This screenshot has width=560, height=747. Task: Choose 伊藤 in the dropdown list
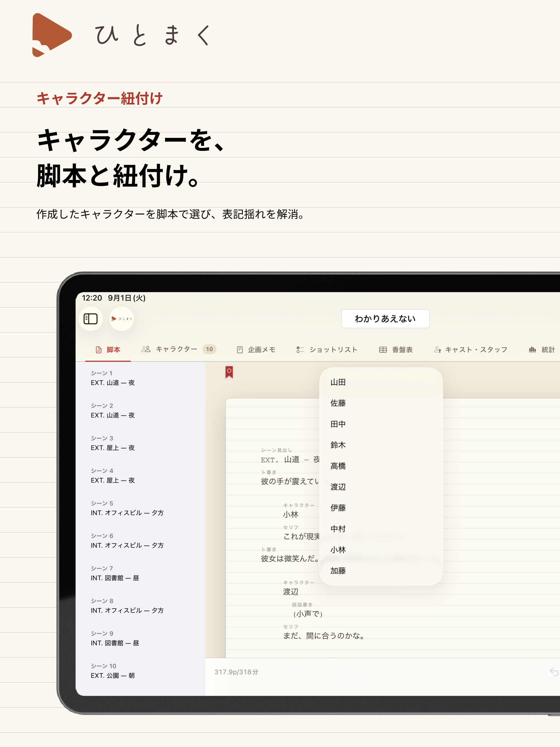[x=381, y=507]
